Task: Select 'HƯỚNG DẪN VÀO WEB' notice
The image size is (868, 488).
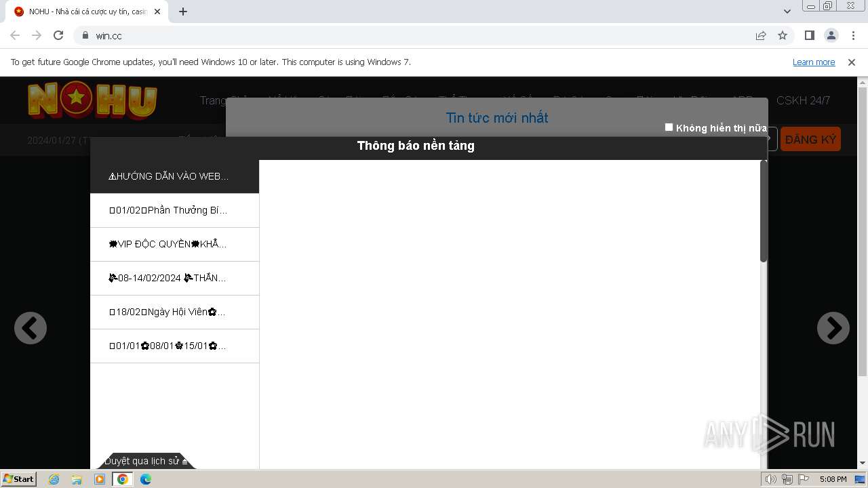Action: pos(174,176)
